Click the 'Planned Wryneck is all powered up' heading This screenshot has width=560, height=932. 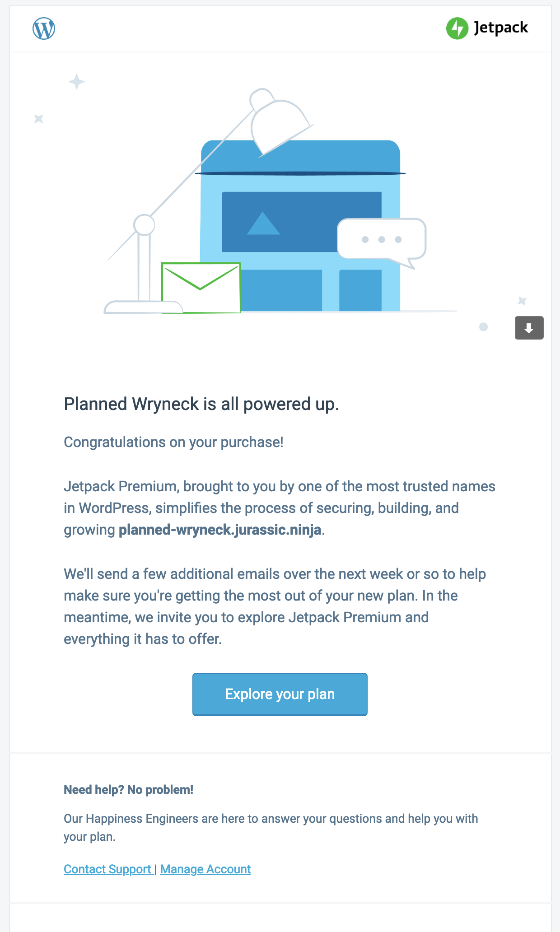pyautogui.click(x=201, y=404)
